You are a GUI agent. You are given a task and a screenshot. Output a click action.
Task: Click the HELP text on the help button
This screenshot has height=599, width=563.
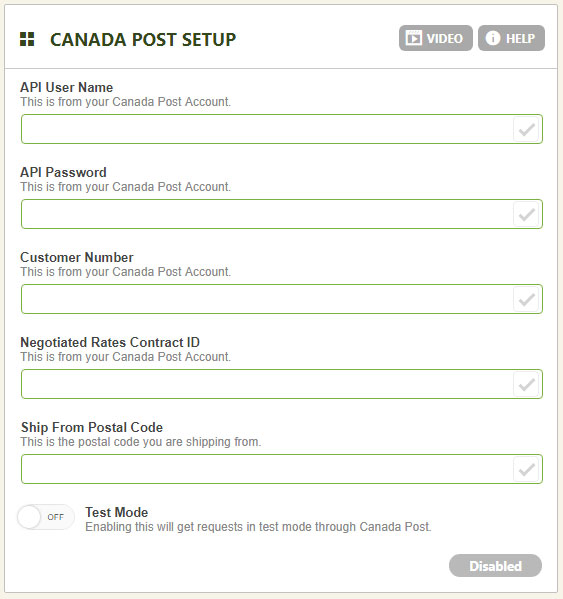pyautogui.click(x=520, y=38)
